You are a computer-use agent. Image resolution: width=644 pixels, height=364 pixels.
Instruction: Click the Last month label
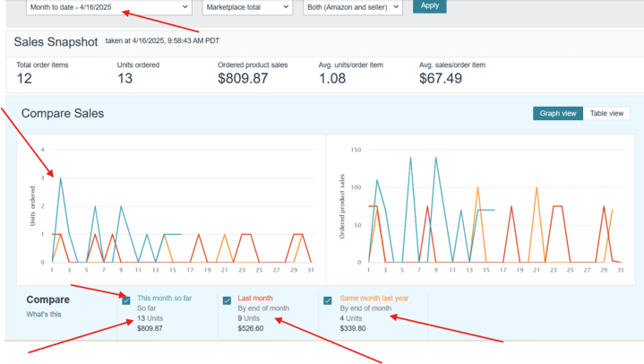point(255,299)
